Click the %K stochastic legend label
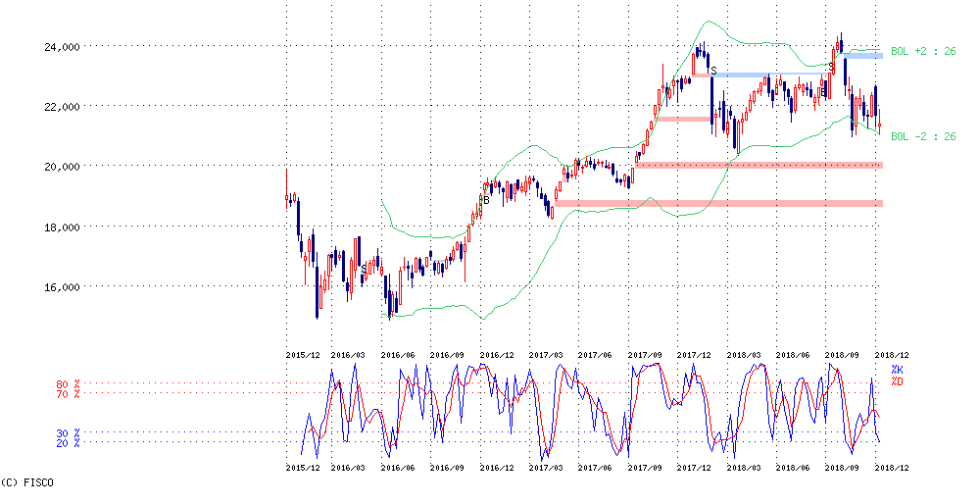The image size is (980, 504). [x=897, y=371]
